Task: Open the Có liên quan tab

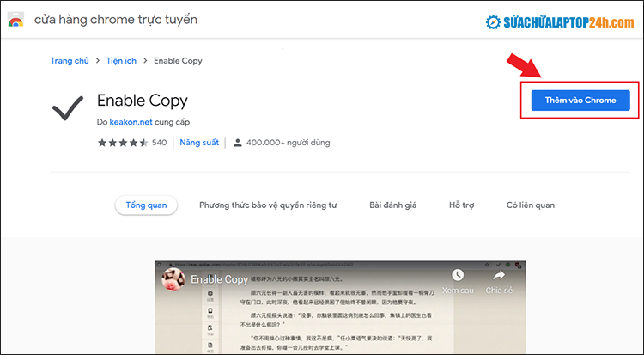Action: (531, 205)
